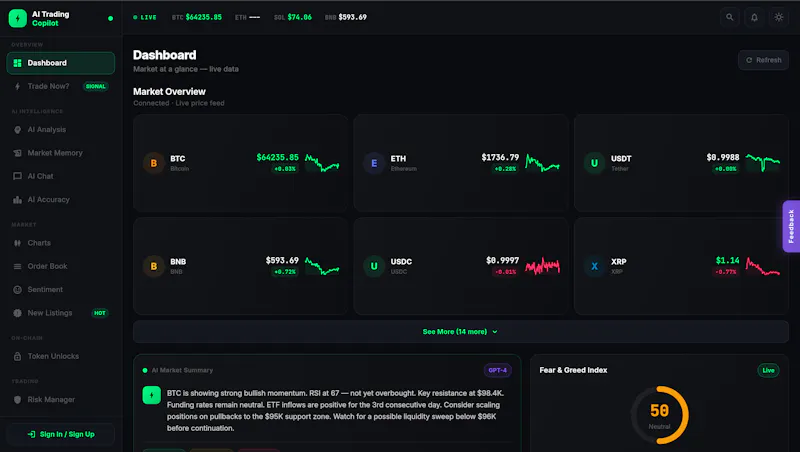
Task: Click the New Listings badge icon
Action: coord(17,313)
